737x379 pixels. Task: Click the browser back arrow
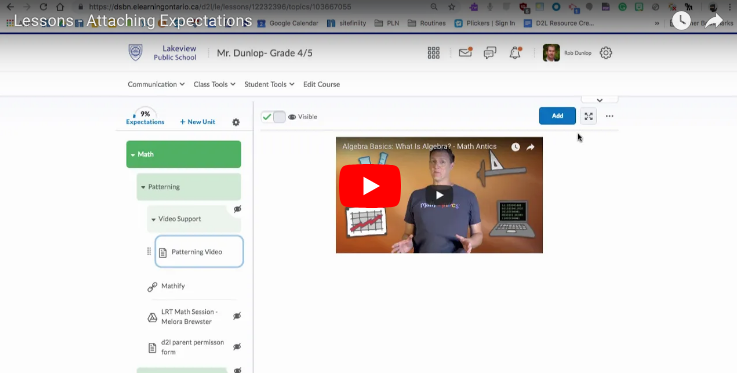pyautogui.click(x=10, y=7)
